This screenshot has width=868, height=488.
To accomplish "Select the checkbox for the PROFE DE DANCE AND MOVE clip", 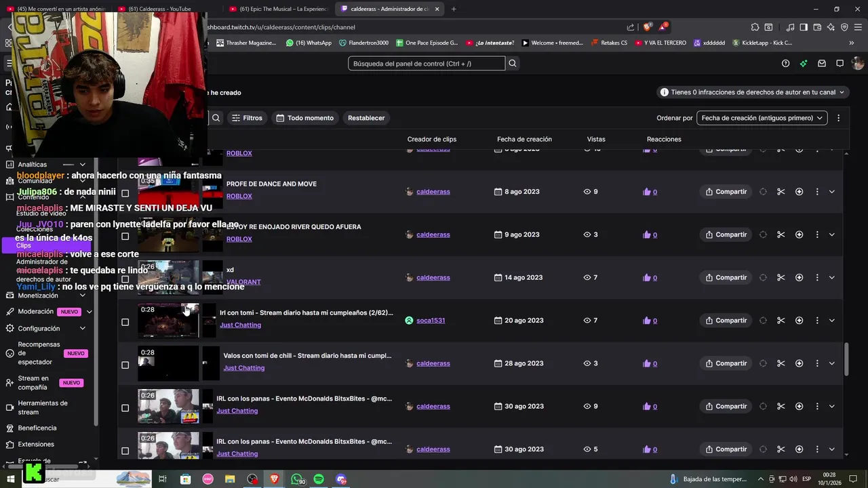I will coord(125,193).
